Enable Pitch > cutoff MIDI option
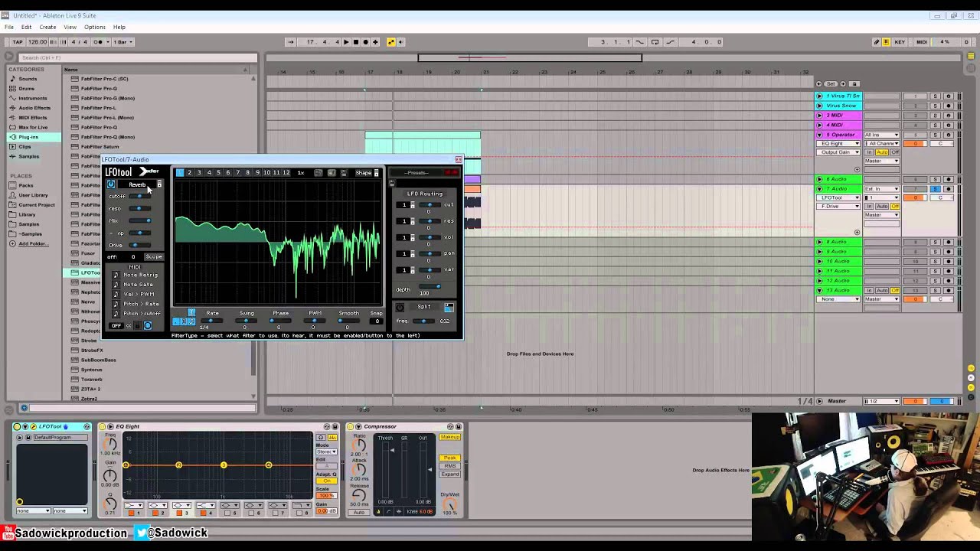Viewport: 980px width, 551px height. (116, 314)
